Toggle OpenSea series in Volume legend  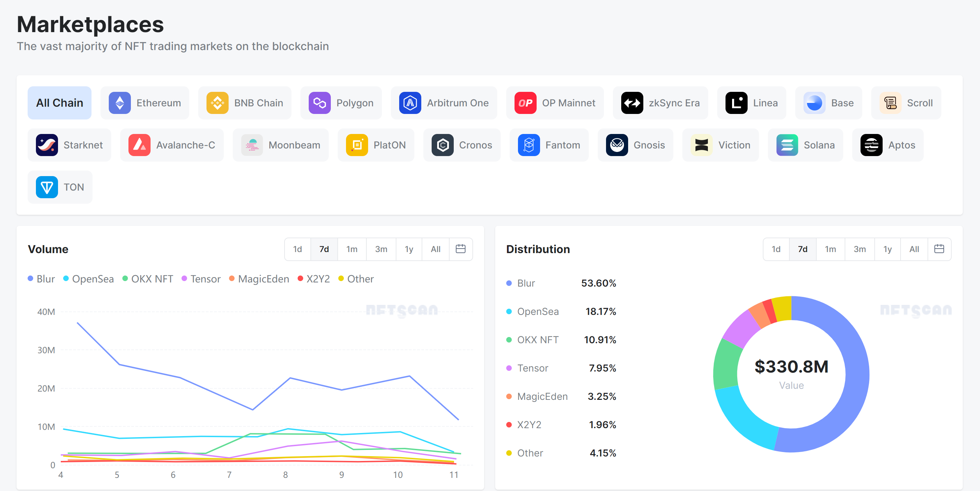[x=89, y=279]
